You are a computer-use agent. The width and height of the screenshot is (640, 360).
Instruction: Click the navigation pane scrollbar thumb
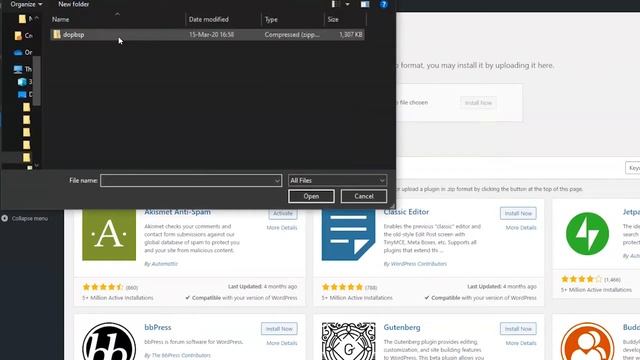[36, 81]
